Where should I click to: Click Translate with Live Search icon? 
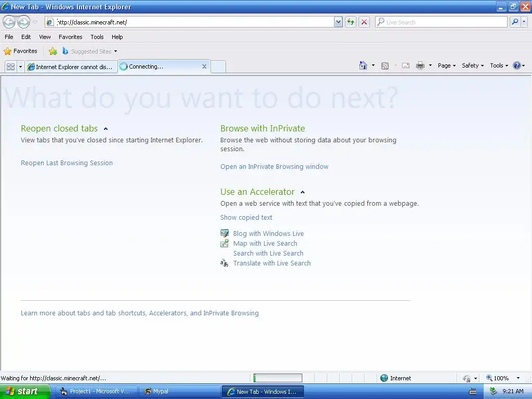[224, 263]
